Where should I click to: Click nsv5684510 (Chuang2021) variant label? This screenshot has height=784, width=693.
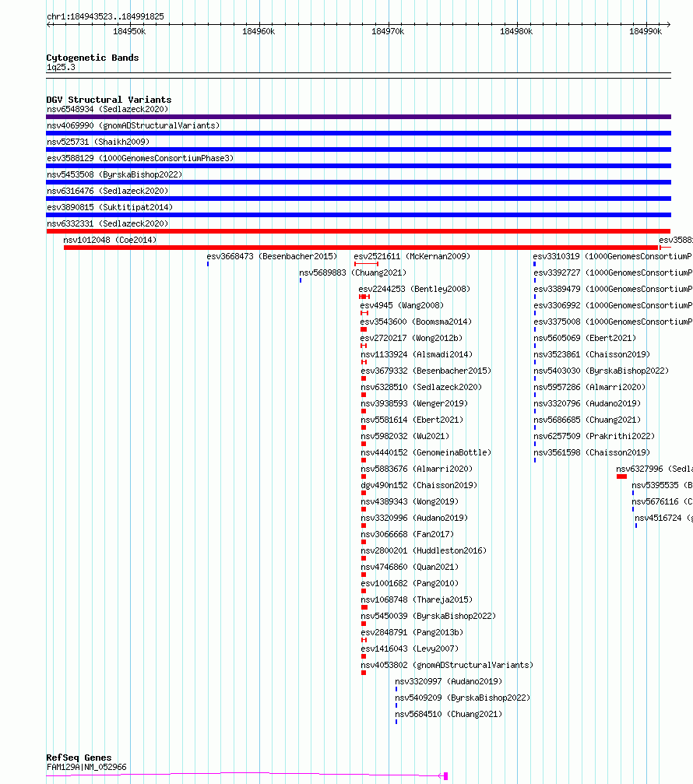tap(449, 713)
